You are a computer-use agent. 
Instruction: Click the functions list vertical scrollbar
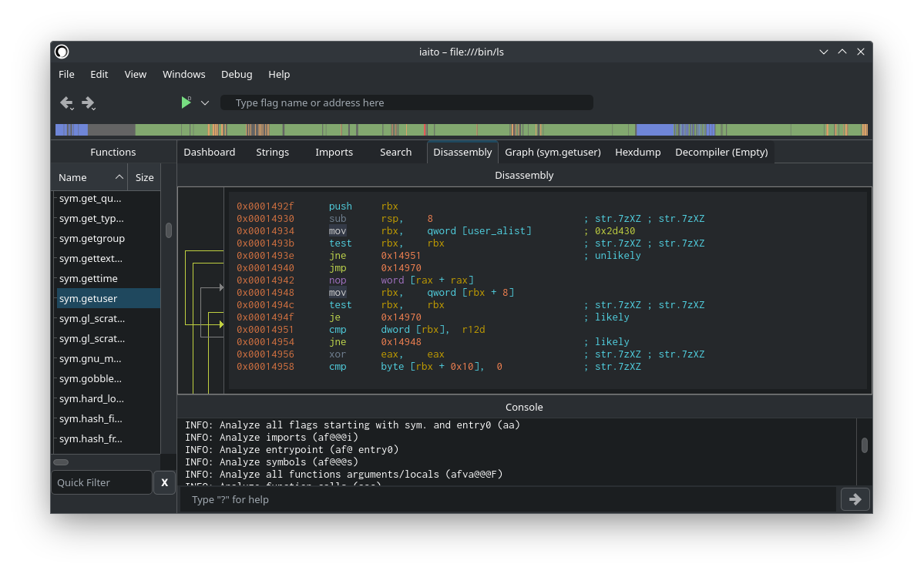point(169,230)
